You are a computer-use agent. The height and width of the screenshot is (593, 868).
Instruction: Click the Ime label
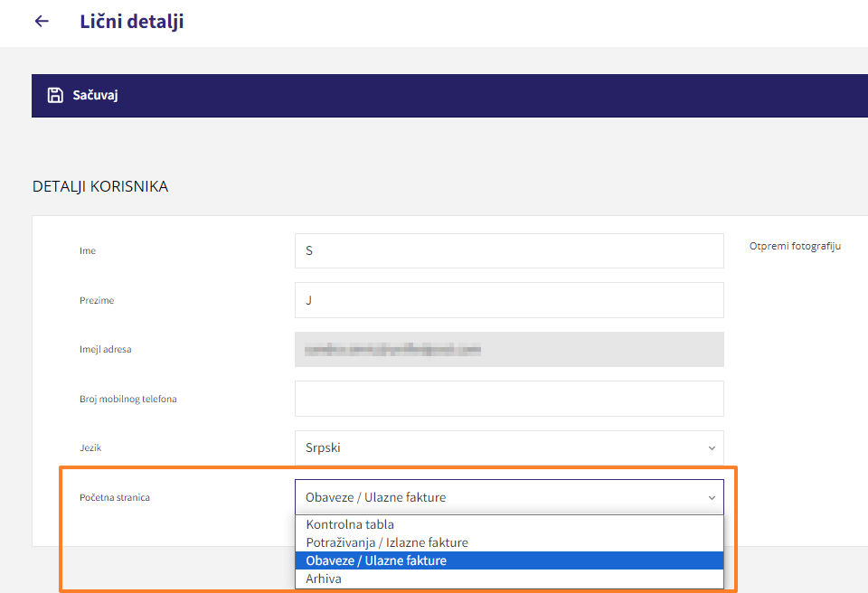click(88, 250)
